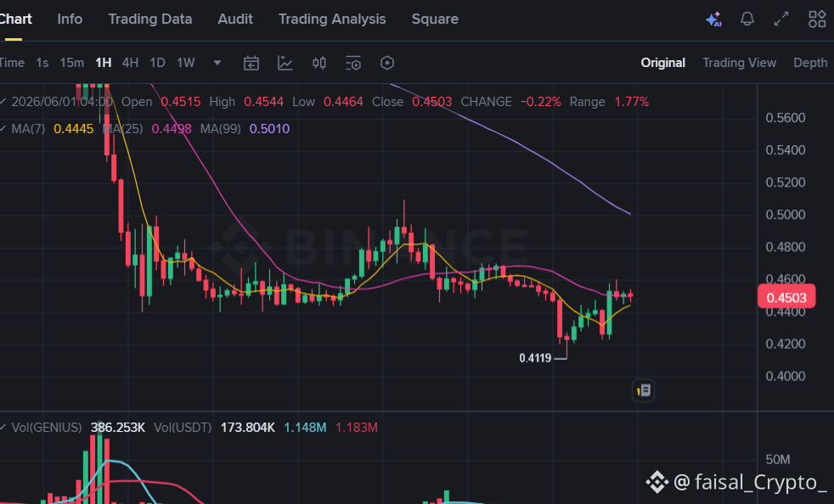
Task: Open the calendar date jump icon
Action: pyautogui.click(x=251, y=64)
